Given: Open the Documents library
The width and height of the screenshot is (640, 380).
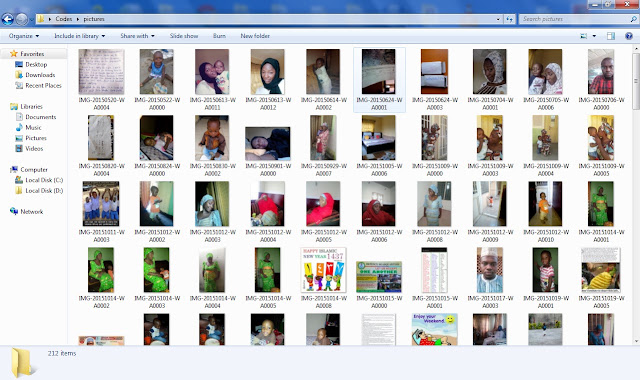Looking at the screenshot, I should (x=36, y=117).
